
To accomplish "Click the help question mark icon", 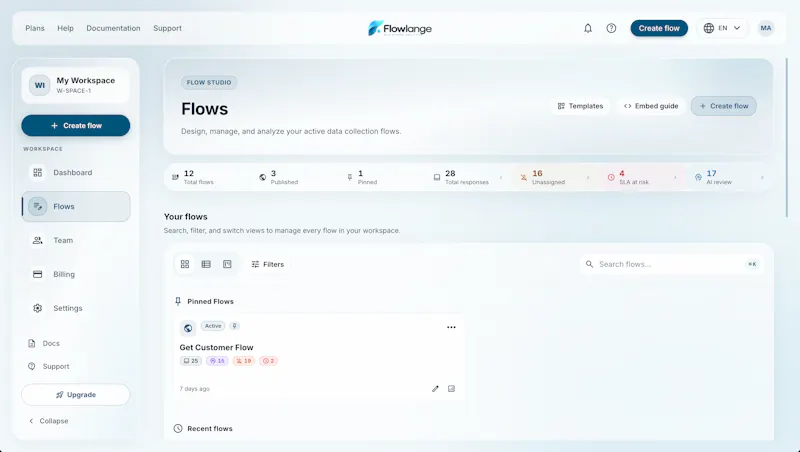I will (611, 28).
